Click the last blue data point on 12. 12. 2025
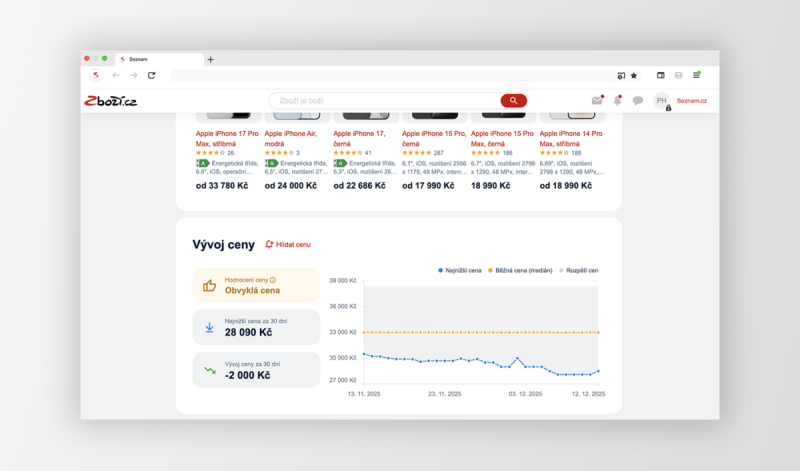The width and height of the screenshot is (800, 471). [x=598, y=371]
